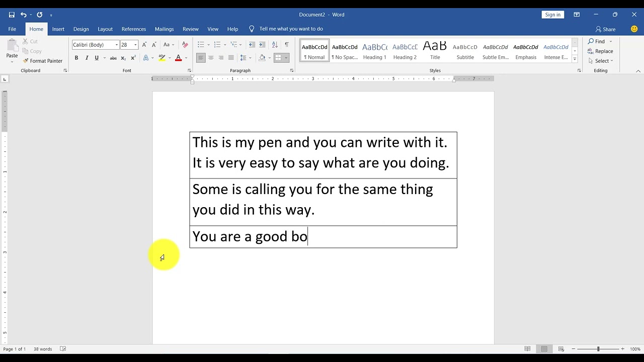Screen dimensions: 644x362
Task: Click the Numbering list icon
Action: click(x=217, y=45)
